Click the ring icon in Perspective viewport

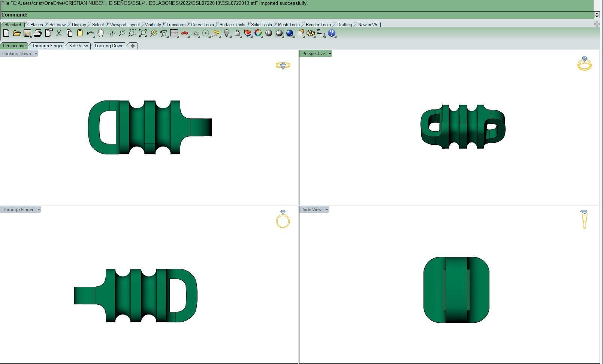click(584, 64)
